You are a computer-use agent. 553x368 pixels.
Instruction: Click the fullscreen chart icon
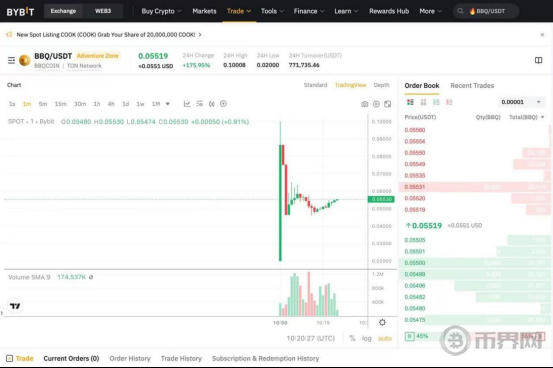(x=387, y=104)
